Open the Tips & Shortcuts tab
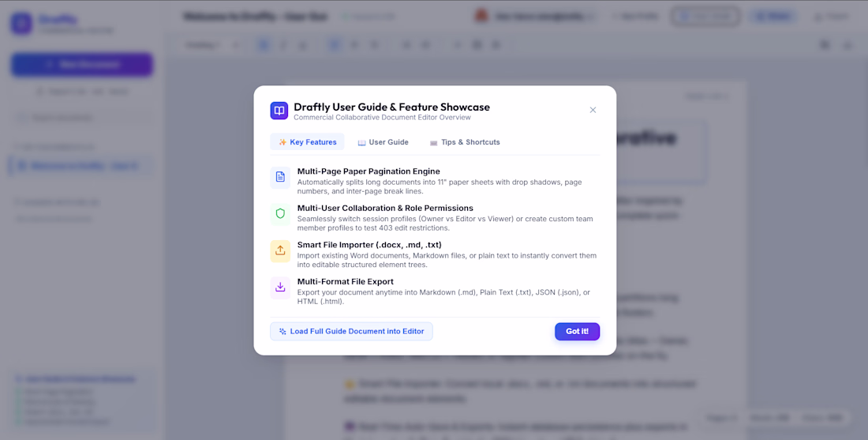 coord(465,142)
